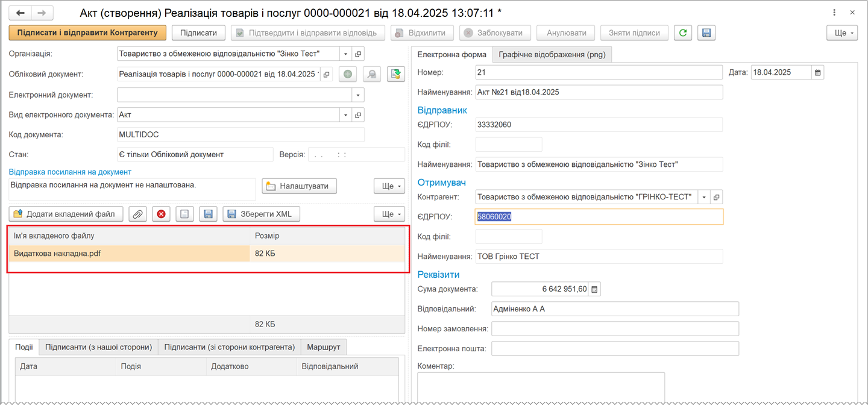Click the 82 КБ size cell
Viewport: 868px width, 406px height.
click(x=327, y=254)
